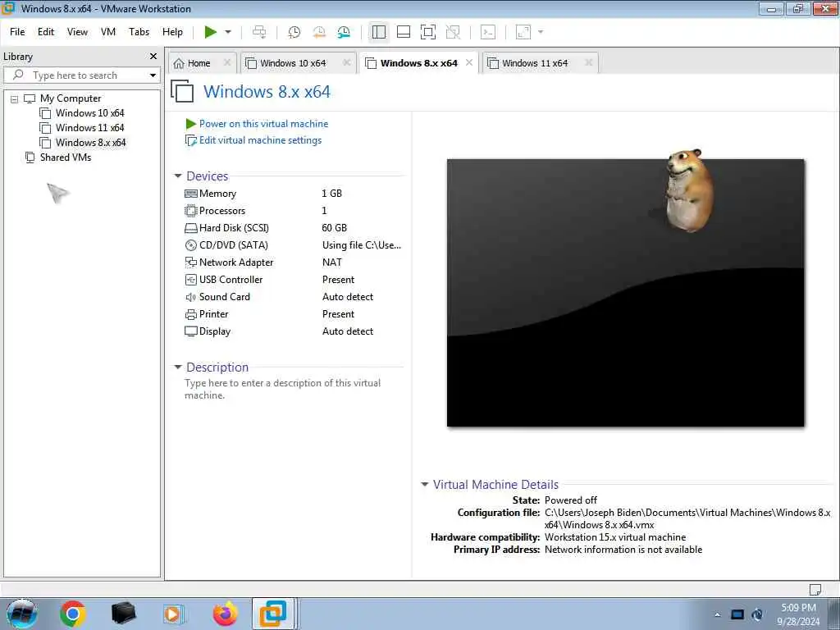Open the snapshot manager icon
Viewport: 840px width, 630px height.
344,32
